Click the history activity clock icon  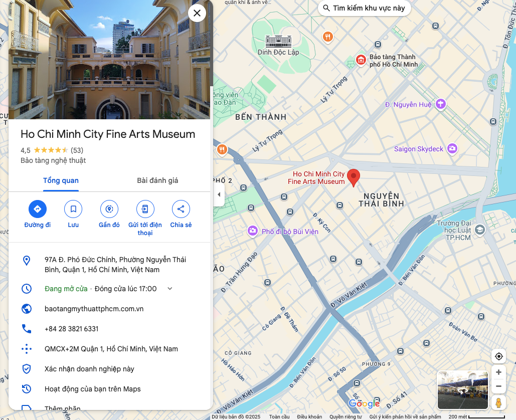(27, 389)
